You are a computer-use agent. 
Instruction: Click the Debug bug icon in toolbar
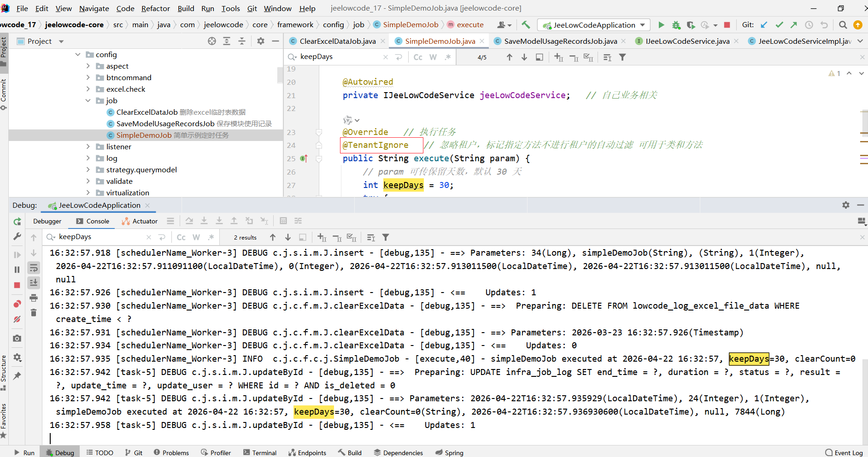[x=676, y=25]
